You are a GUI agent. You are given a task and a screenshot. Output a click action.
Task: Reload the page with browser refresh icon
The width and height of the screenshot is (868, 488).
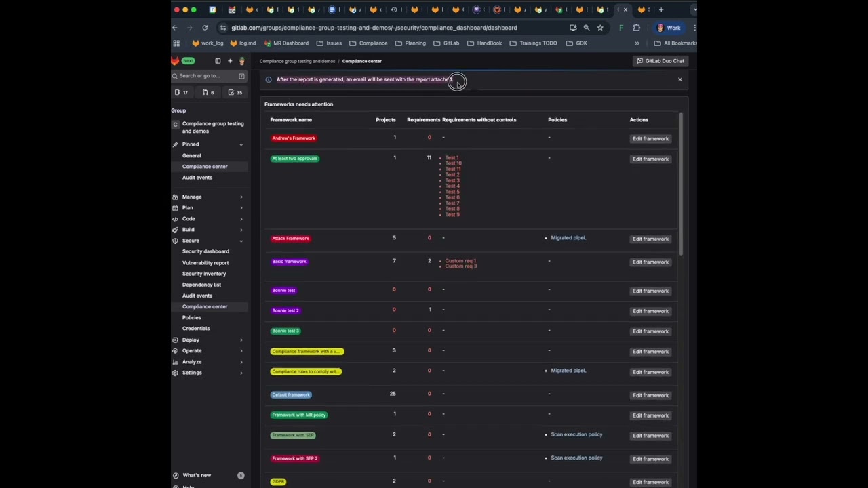point(205,28)
